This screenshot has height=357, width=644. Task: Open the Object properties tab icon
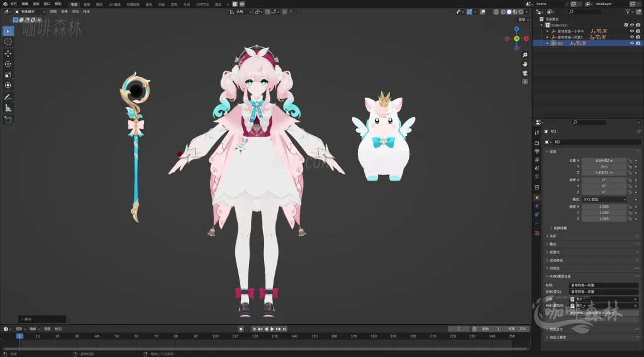point(537,198)
